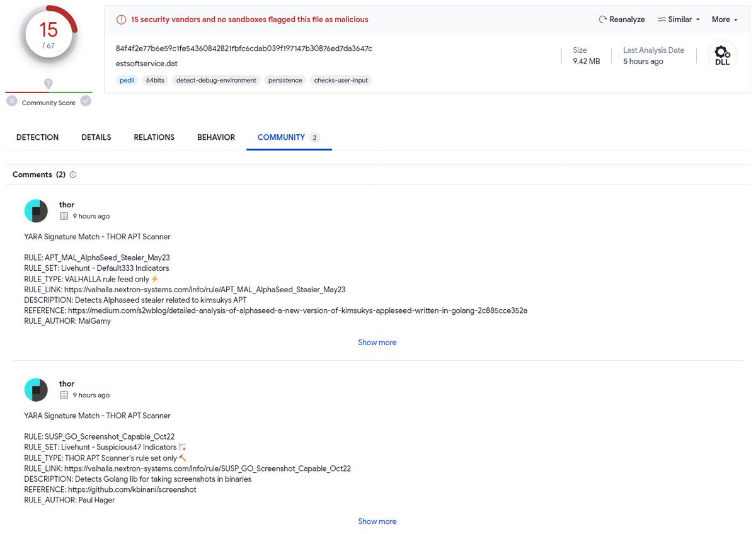This screenshot has width=756, height=534.
Task: Click 'RULE: SUSP_GO_Screenshot_Capable_Oct22' line
Action: [100, 436]
